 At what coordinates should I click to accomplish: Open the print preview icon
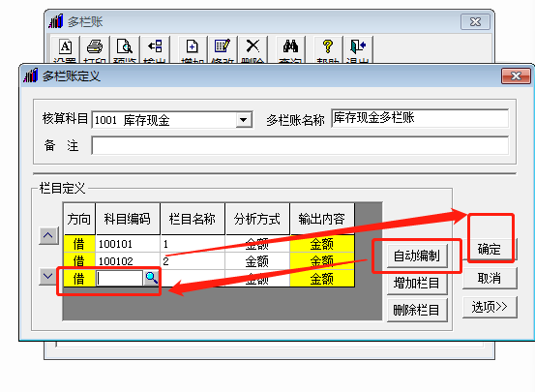tap(125, 46)
